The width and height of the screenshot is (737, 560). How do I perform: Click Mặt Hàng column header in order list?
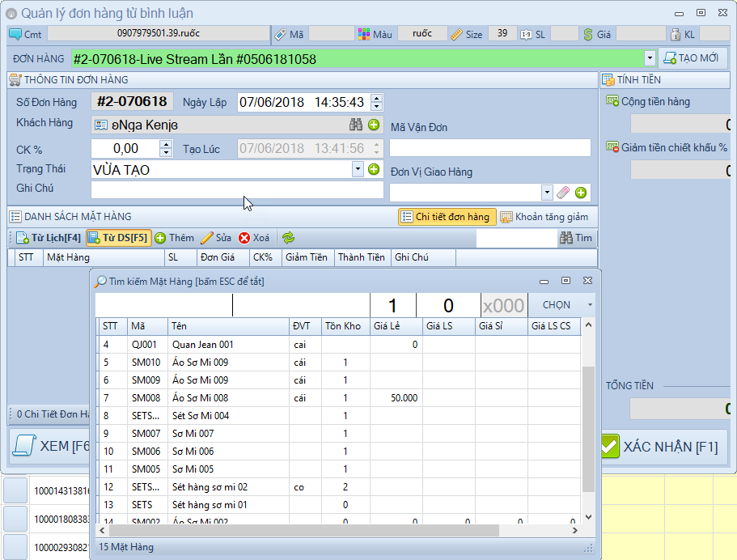click(104, 257)
